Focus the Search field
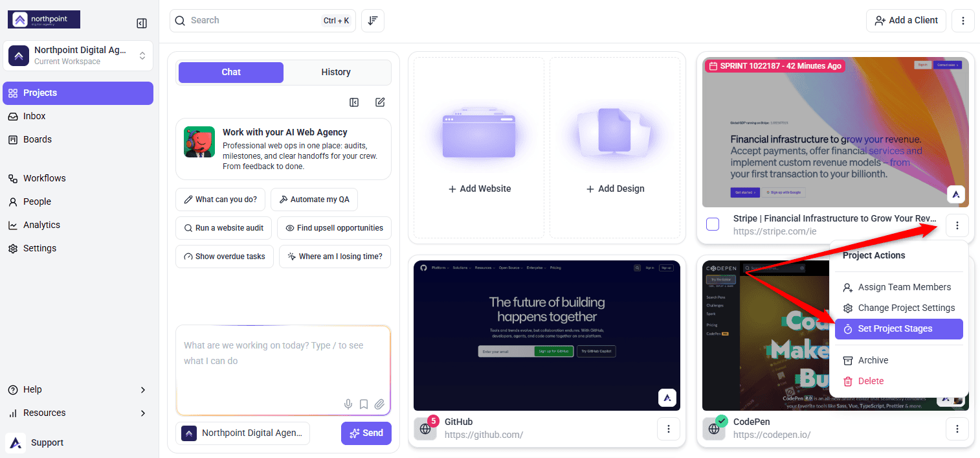 262,21
